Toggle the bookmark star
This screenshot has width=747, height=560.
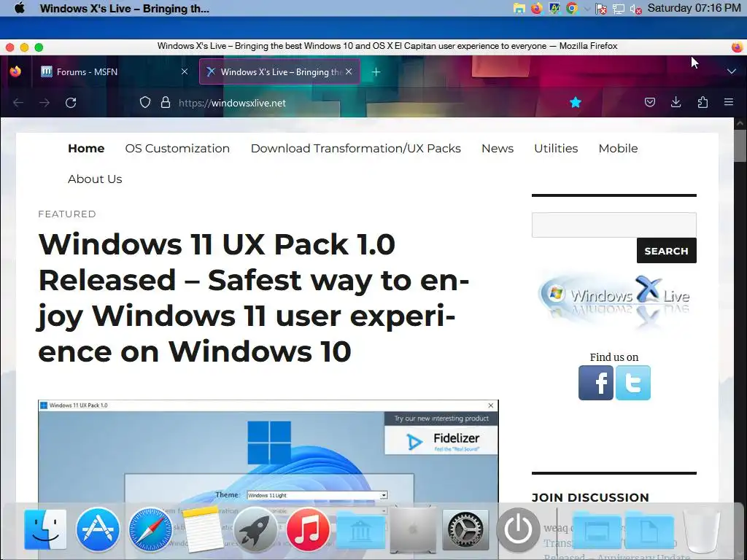(x=576, y=102)
